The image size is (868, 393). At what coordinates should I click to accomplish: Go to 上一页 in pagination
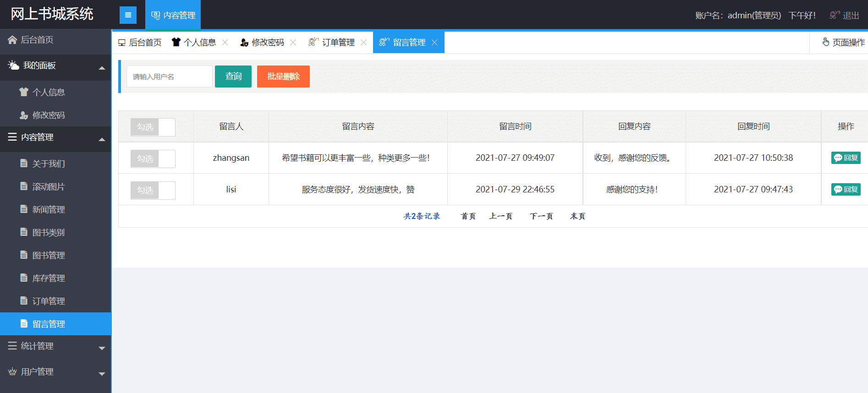[x=501, y=216]
